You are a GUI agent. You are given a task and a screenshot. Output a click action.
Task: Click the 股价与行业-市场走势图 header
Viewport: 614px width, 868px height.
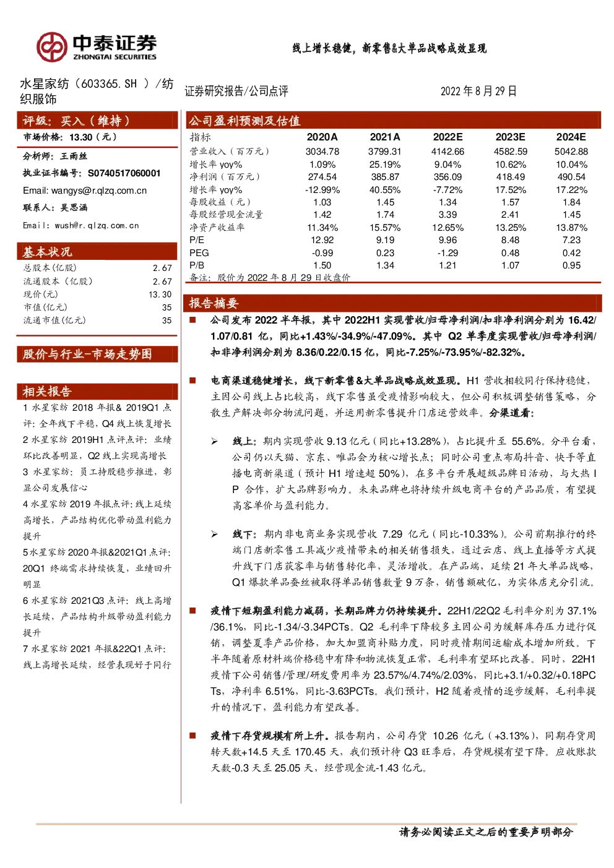(x=97, y=354)
